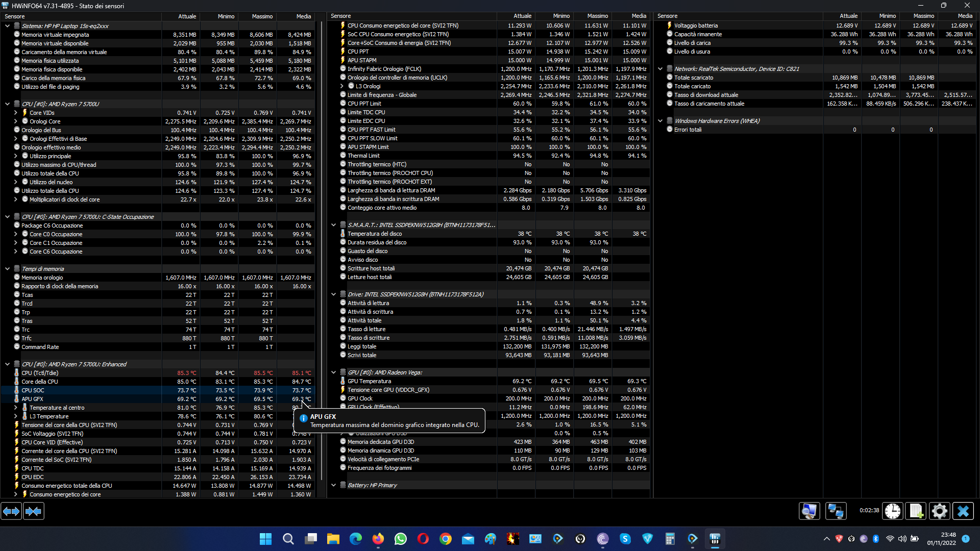Open Opera browser from taskbar
Screen dimensions: 980x551
coord(423,539)
